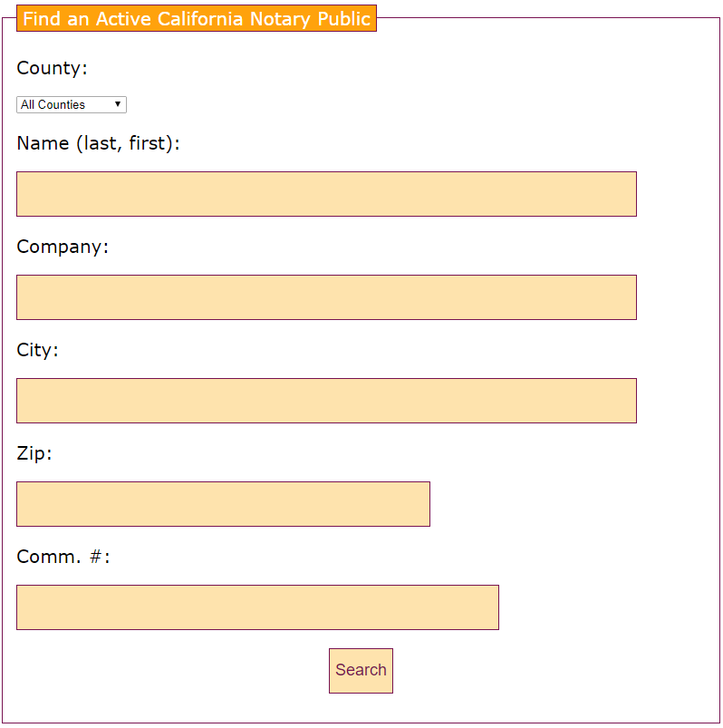Click the dropdown arrow on county selector
Viewport: 723px width, 728px height.
tap(119, 104)
